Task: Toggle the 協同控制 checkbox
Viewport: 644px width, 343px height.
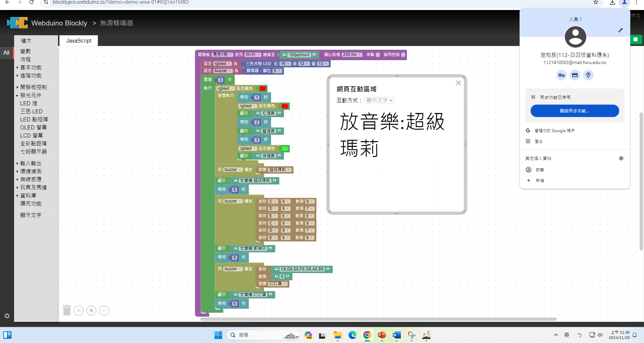Action: pyautogui.click(x=403, y=55)
